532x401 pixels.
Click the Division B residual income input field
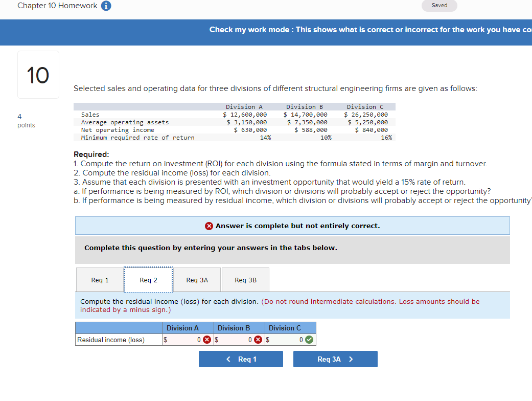(235, 339)
